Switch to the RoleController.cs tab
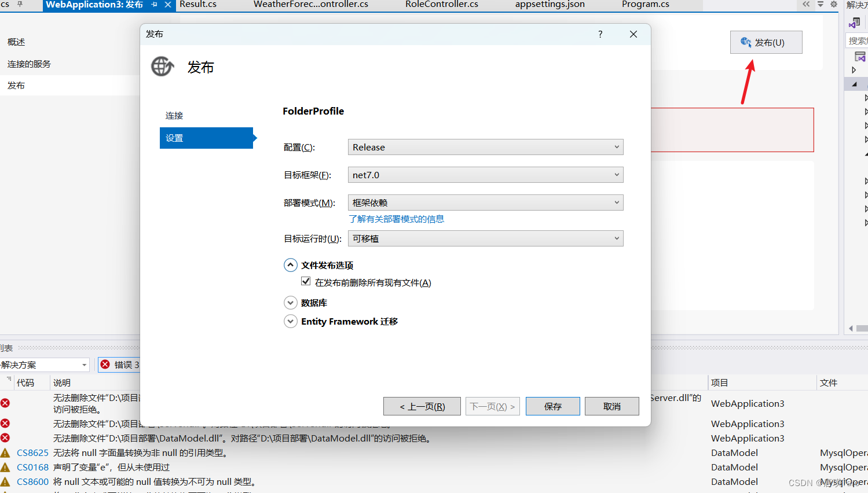Screen dimensions: 868x493 (442, 5)
